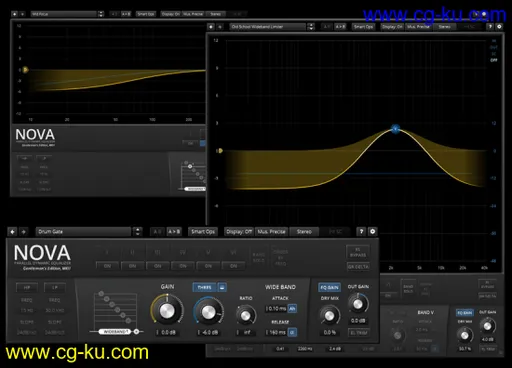Open Old School Wideband Limiter preset field

click(x=268, y=27)
